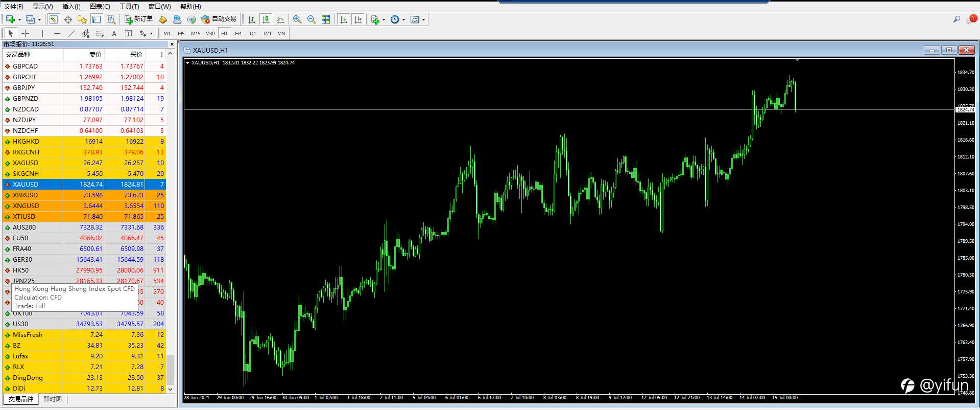This screenshot has width=980, height=410.
Task: Toggle chart auto scroll
Action: tap(344, 19)
